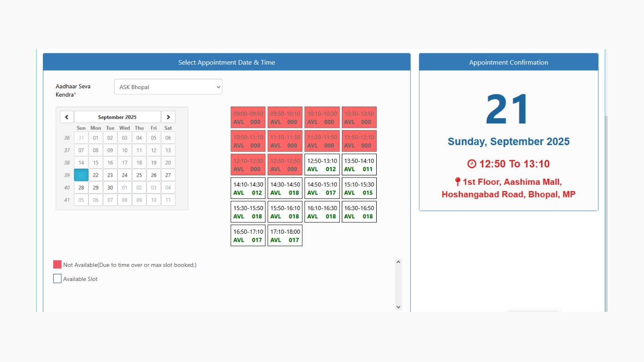
Task: Click highlighted date 21 on the calendar
Action: coord(81,175)
